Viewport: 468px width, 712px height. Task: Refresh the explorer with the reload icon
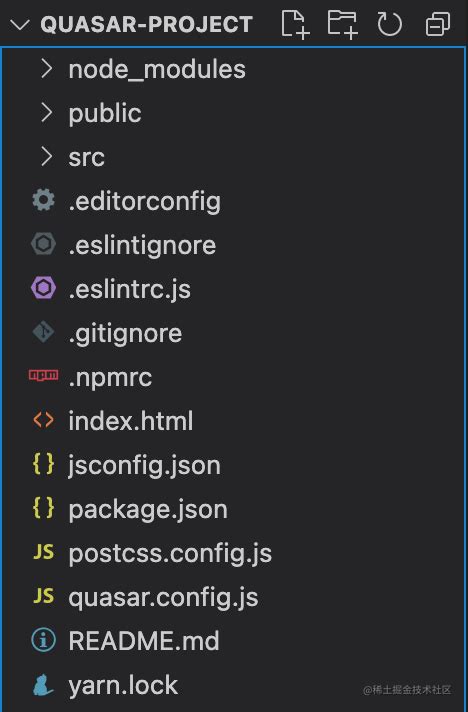(x=389, y=24)
